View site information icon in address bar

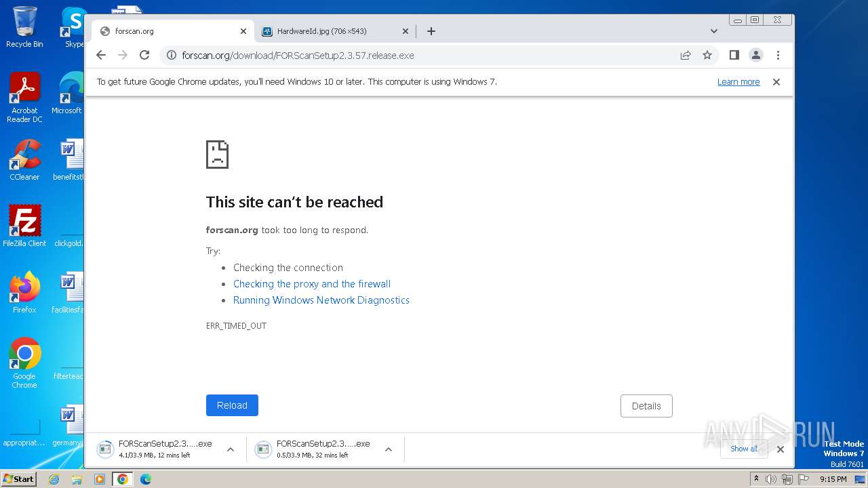[x=172, y=56]
